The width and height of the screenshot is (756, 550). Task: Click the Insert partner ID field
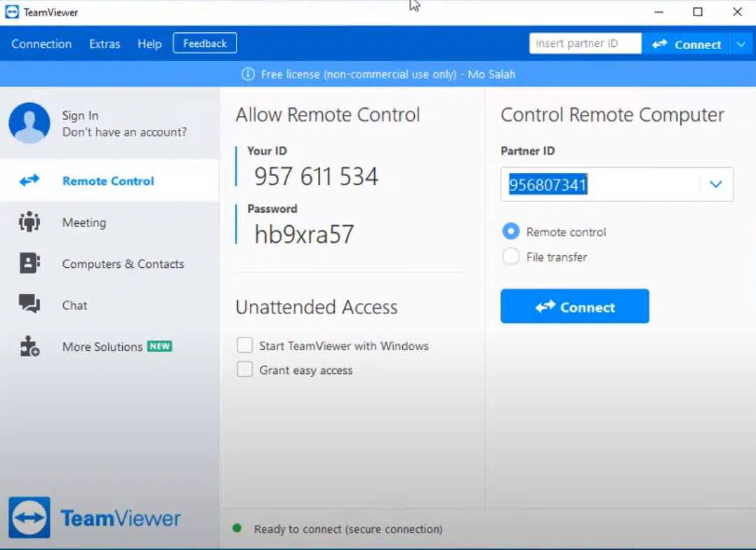pyautogui.click(x=585, y=43)
